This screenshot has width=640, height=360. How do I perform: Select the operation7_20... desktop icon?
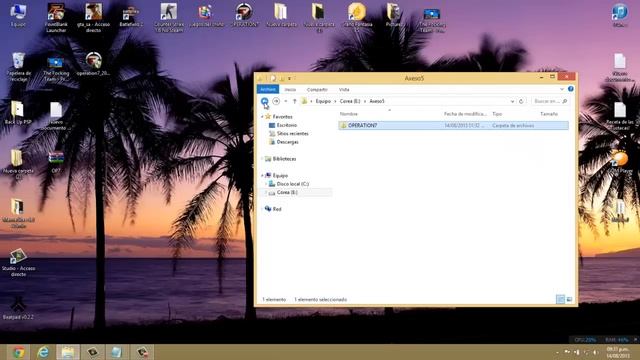pyautogui.click(x=93, y=64)
